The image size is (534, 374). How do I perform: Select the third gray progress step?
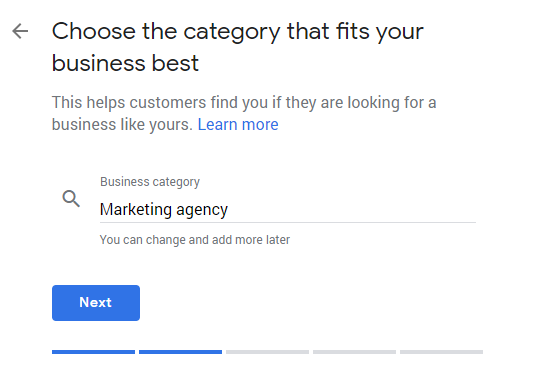267,352
